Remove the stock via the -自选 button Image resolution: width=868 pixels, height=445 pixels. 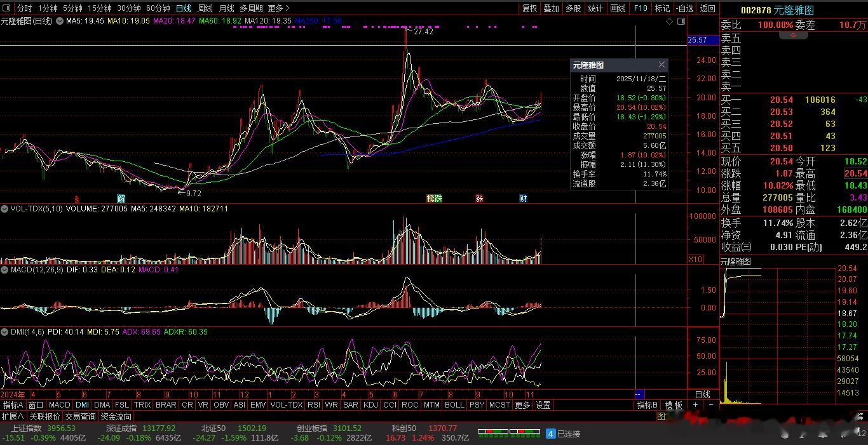click(x=684, y=8)
